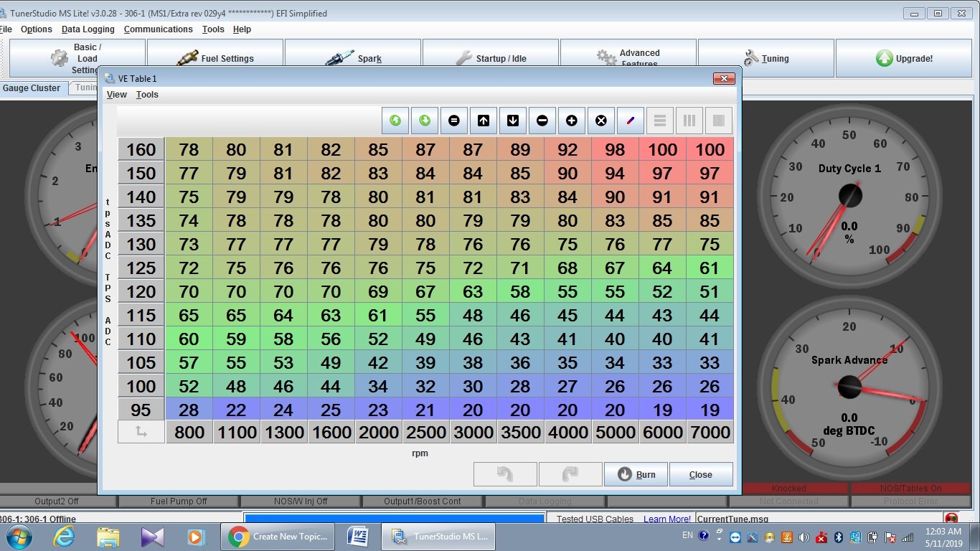Viewport: 980px width, 551px height.
Task: Select the cell valued 98 in the 160 row
Action: [615, 149]
